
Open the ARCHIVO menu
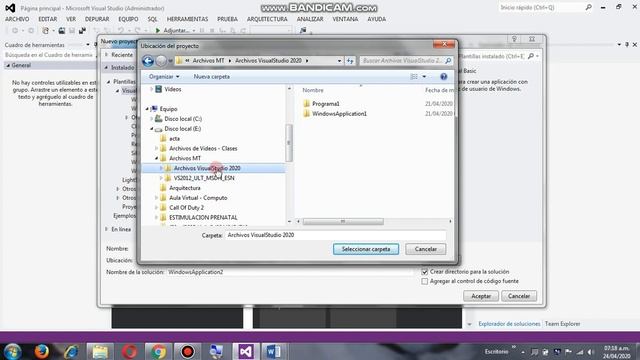pos(17,19)
